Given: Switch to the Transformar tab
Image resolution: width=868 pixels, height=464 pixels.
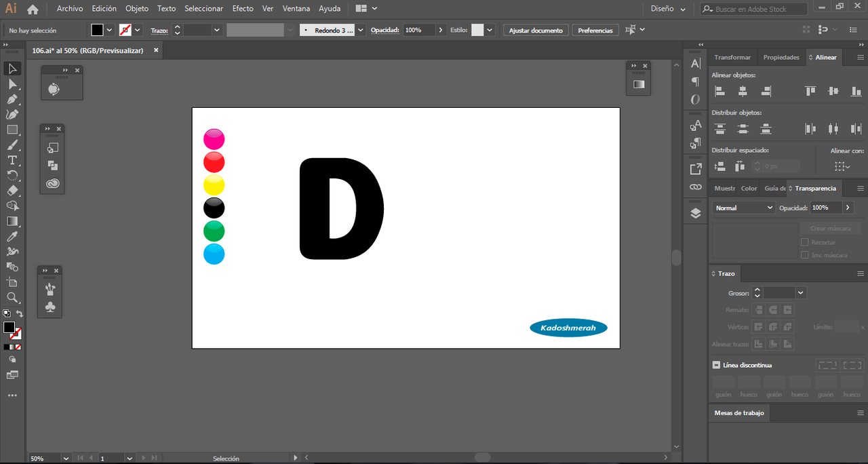Looking at the screenshot, I should coord(732,57).
